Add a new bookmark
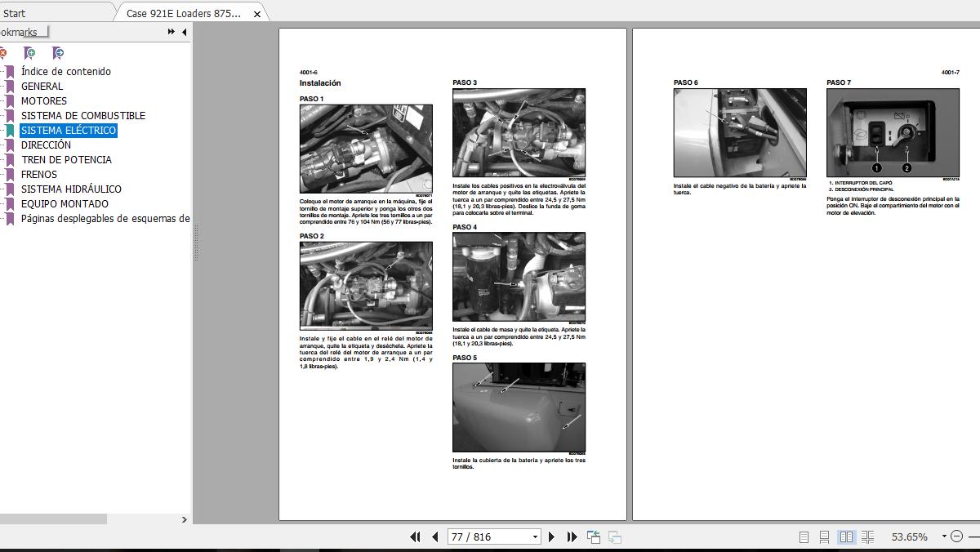This screenshot has width=980, height=552. (x=30, y=52)
